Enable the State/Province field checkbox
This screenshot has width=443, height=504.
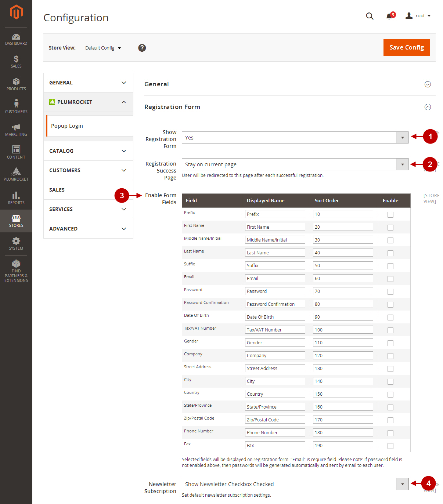(x=390, y=407)
